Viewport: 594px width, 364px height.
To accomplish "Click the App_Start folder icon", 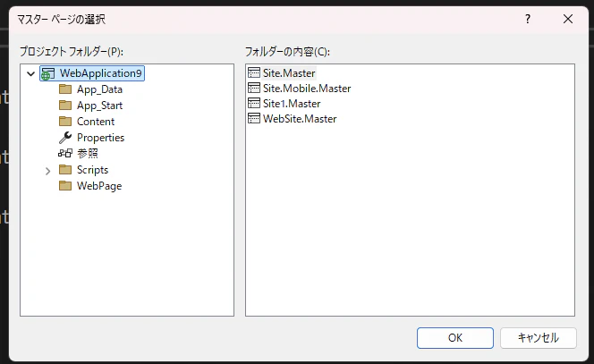I will 65,105.
